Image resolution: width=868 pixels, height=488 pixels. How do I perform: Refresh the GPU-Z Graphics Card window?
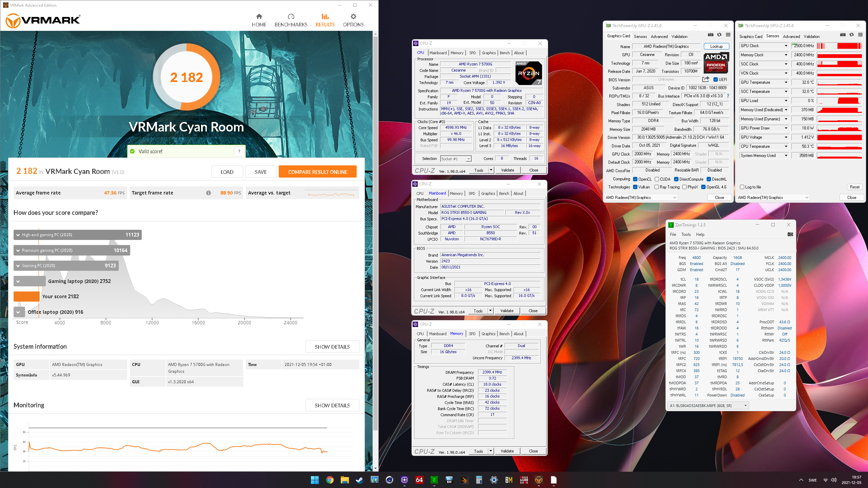coord(719,35)
